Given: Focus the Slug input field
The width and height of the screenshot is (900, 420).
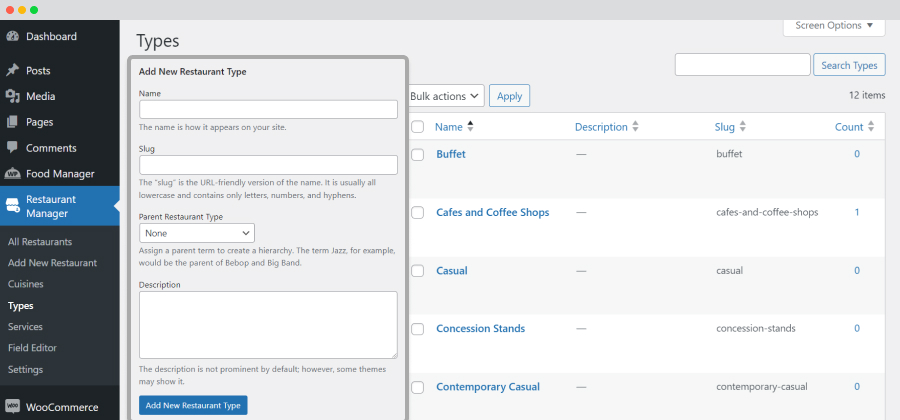Looking at the screenshot, I should pyautogui.click(x=268, y=165).
